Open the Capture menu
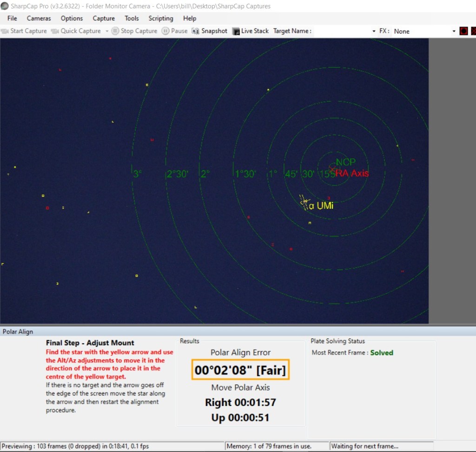476x452 pixels. click(x=104, y=18)
